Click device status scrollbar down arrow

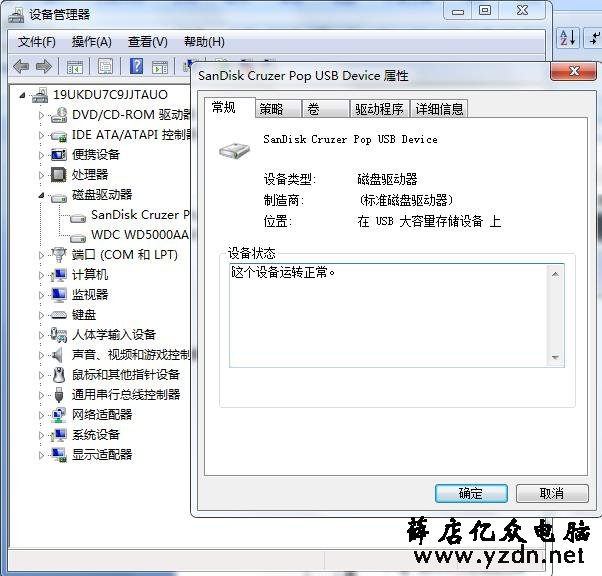(555, 357)
